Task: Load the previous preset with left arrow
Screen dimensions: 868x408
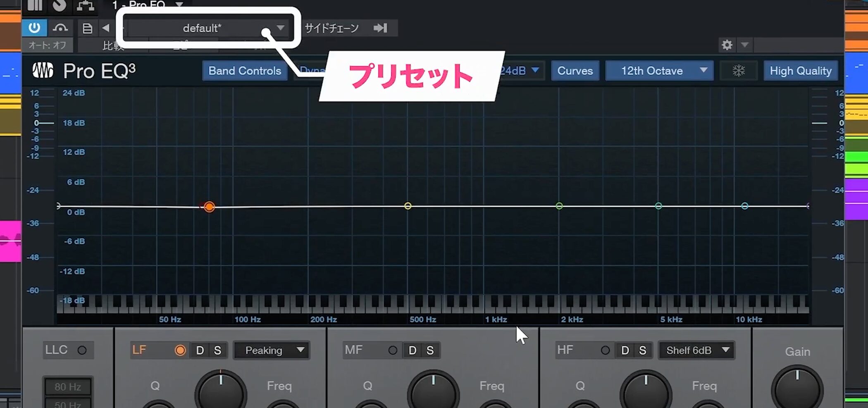Action: (106, 28)
